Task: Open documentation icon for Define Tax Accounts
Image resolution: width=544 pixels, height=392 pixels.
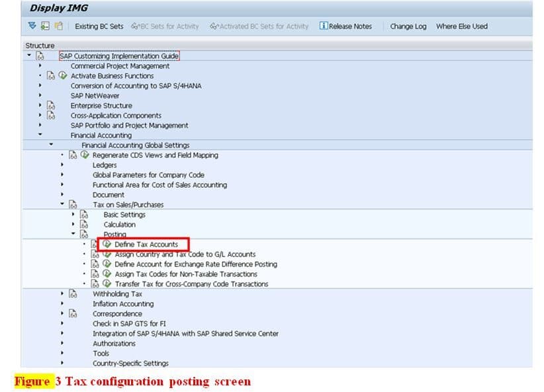Action: pos(95,245)
